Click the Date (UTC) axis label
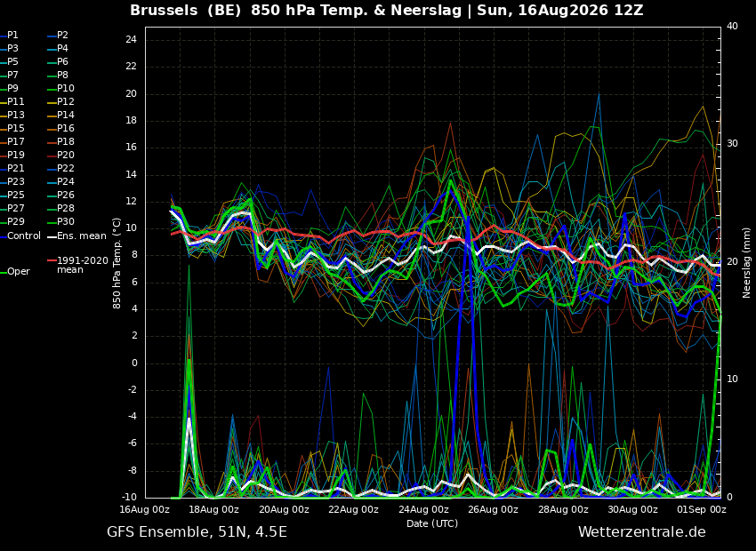756x551 pixels. coord(432,523)
